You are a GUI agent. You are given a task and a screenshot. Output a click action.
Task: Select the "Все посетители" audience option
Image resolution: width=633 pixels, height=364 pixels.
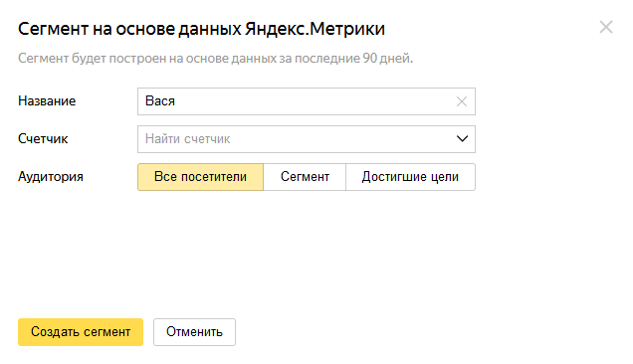click(201, 177)
